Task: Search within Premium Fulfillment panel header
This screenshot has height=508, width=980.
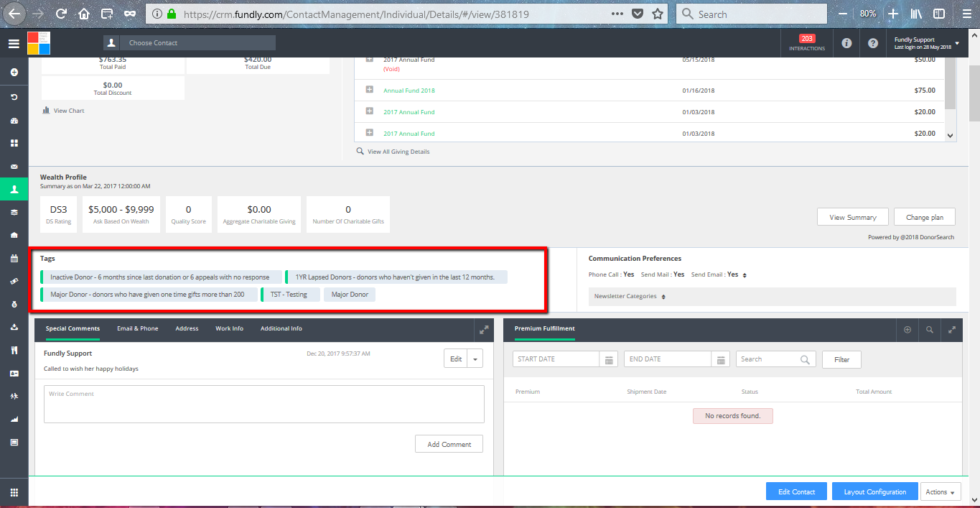Action: (x=930, y=330)
